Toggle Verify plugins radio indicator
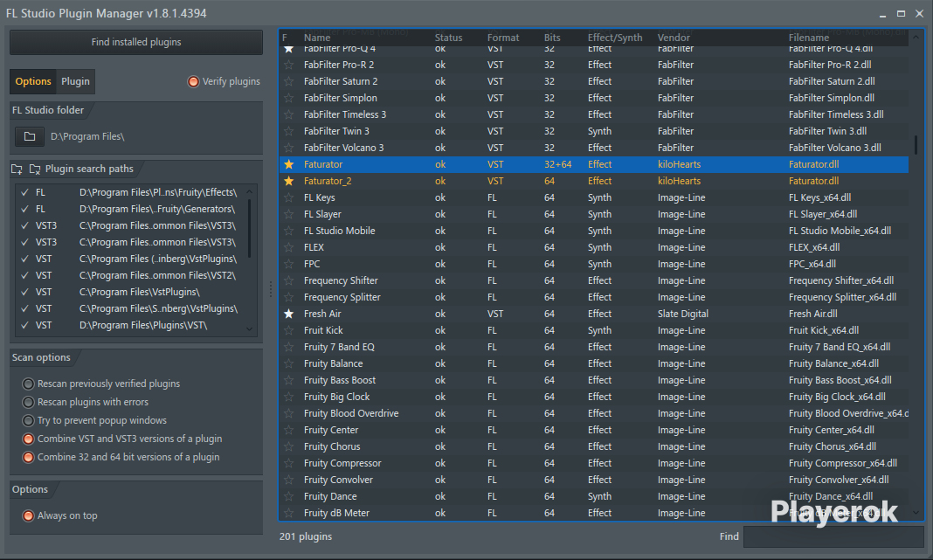This screenshot has height=560, width=933. pos(193,81)
